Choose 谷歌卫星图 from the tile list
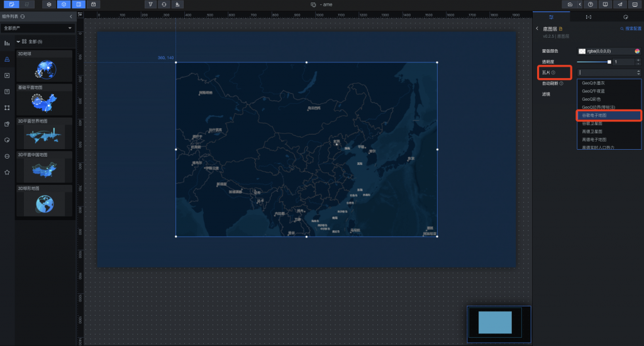 coord(609,123)
